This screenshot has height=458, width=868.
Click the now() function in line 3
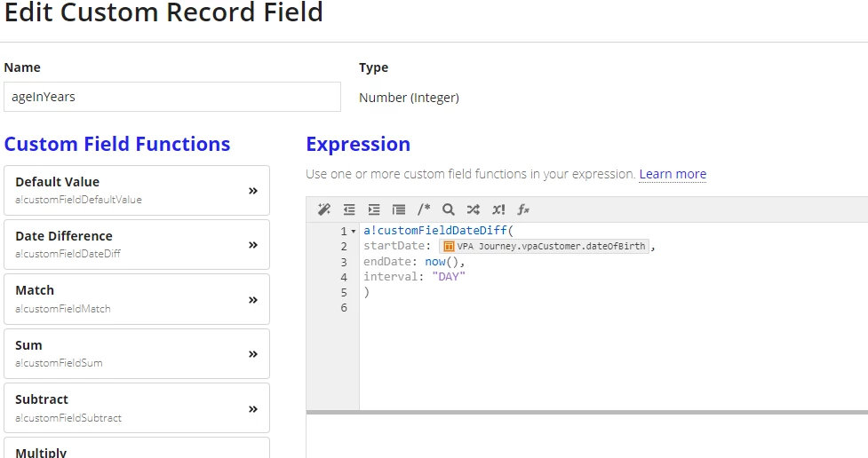(x=442, y=262)
